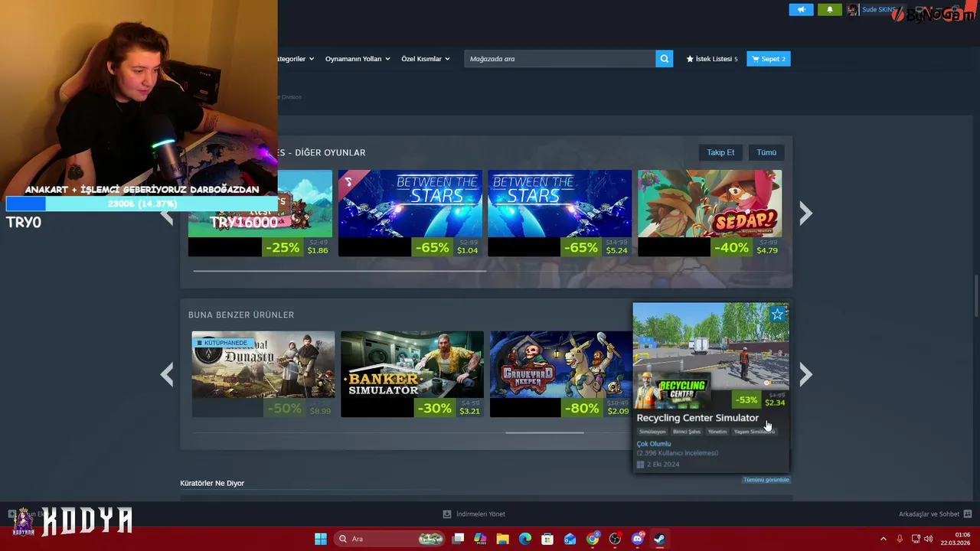Click the Diğer Oyunlar carousel scroll bar
This screenshot has width=980, height=551.
[x=339, y=271]
